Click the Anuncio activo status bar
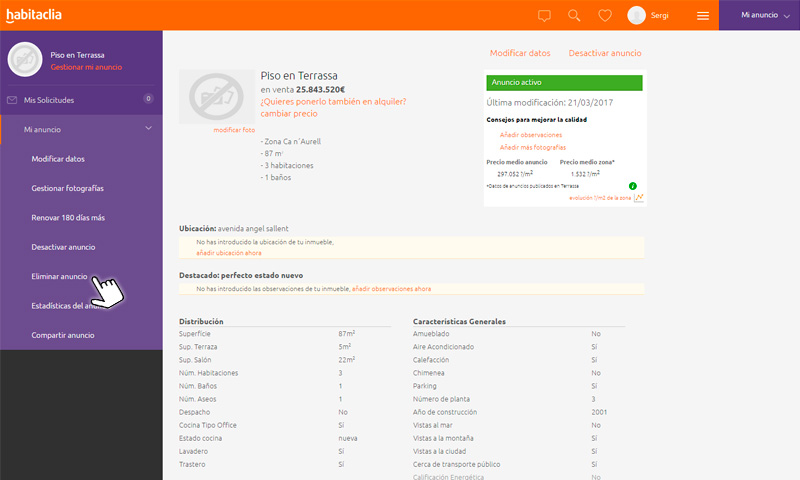 564,83
